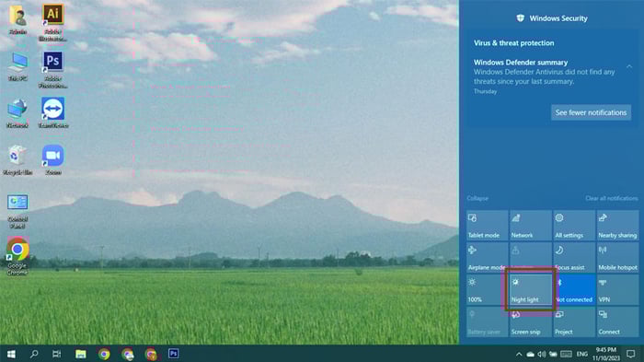Click the Virus & threat protection heading

click(x=513, y=42)
